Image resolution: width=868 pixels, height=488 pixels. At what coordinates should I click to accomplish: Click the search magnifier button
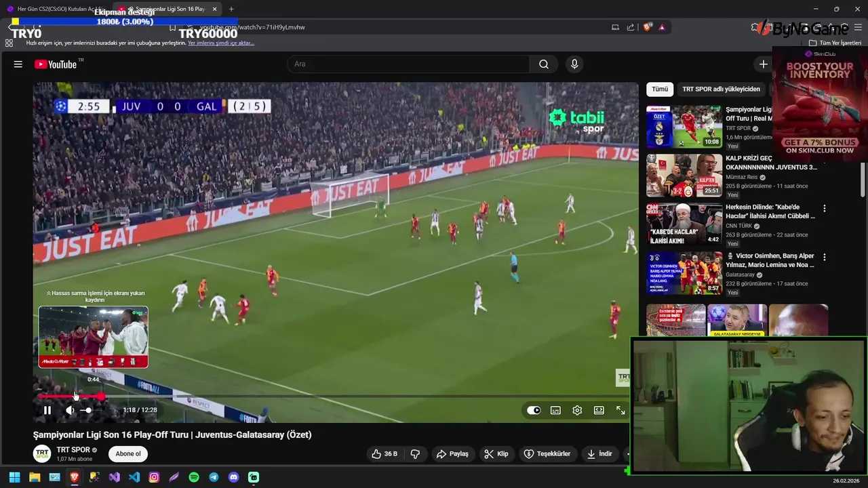tap(544, 64)
